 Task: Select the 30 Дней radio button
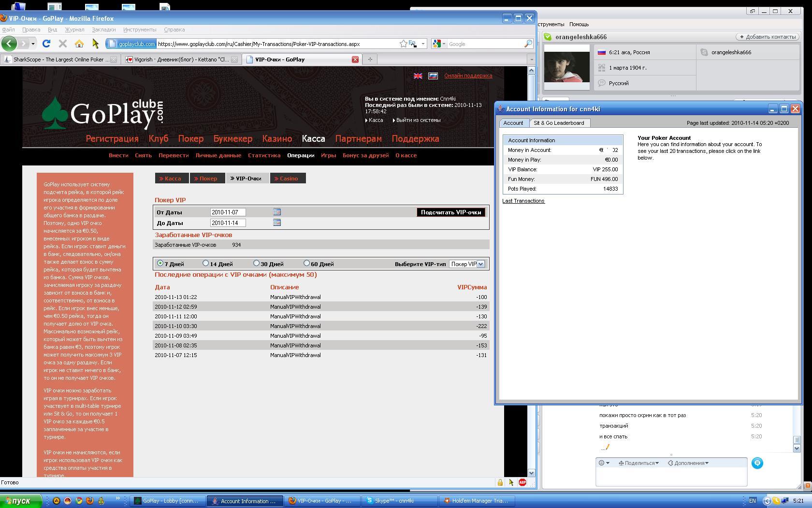(256, 263)
